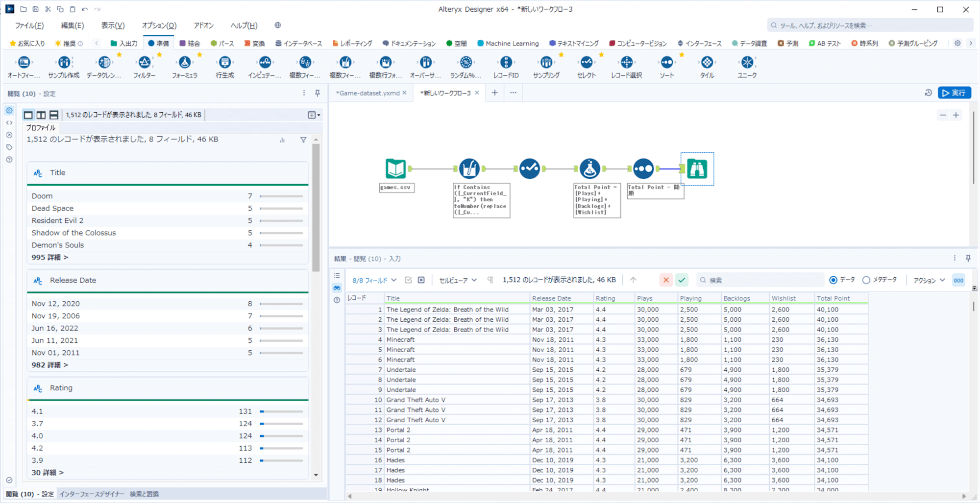Click the red X cancel button in results

point(666,280)
